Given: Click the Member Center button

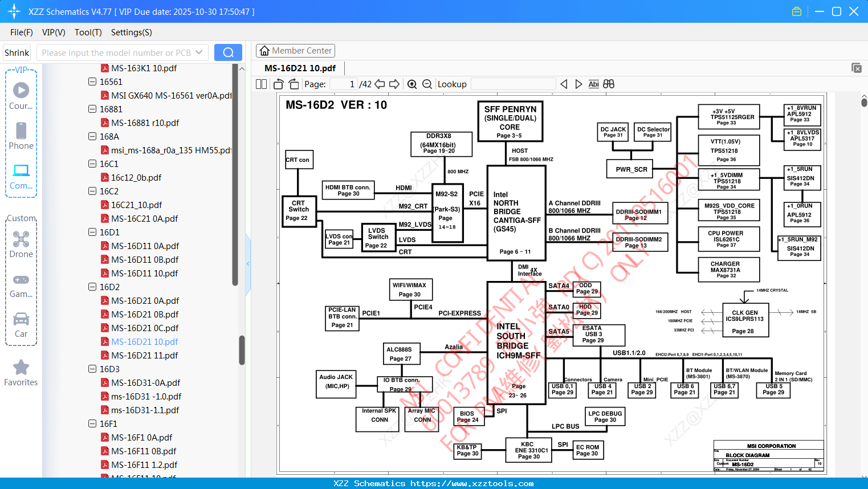Looking at the screenshot, I should [295, 51].
